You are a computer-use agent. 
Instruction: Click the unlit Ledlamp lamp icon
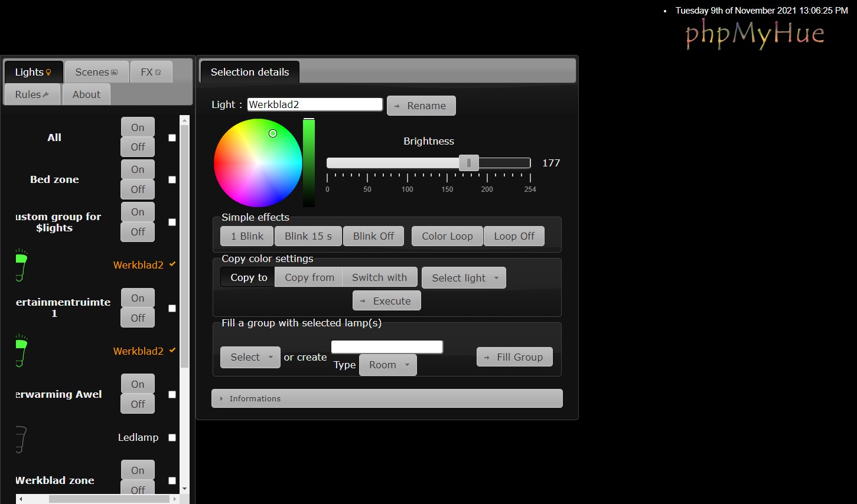point(21,439)
